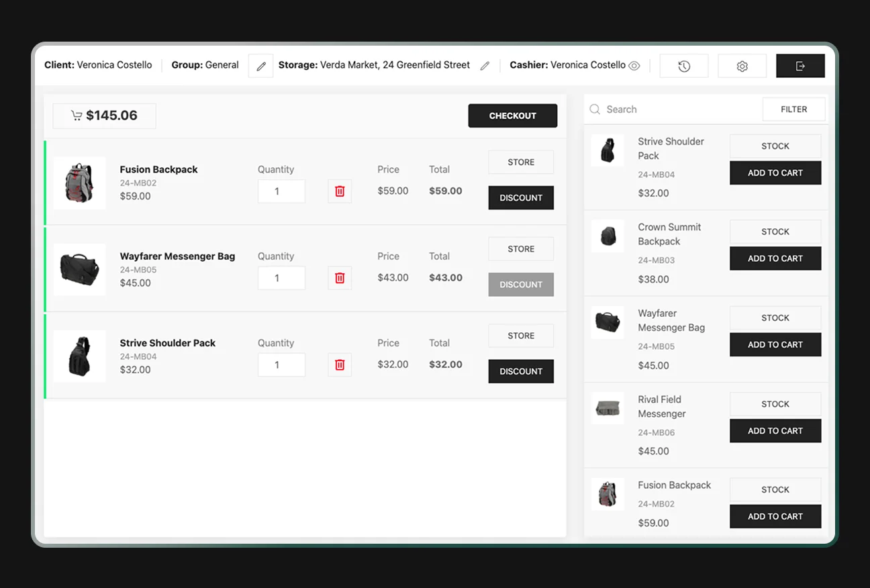Add Fusion Backpack to cart from catalog
This screenshot has width=870, height=588.
pos(775,516)
